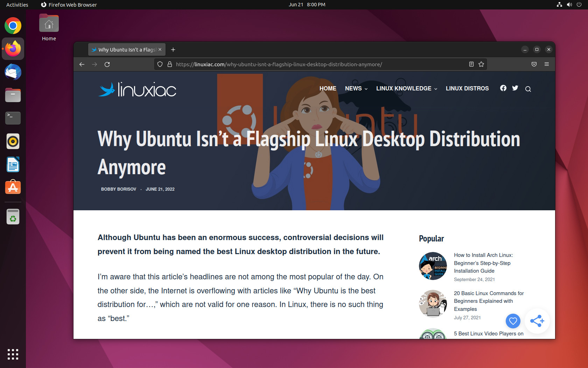Open the clock and calendar panel

(x=307, y=5)
